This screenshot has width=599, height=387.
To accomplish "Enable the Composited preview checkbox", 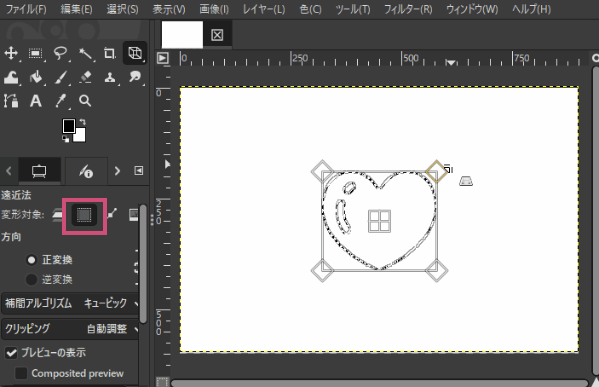I will pos(21,373).
